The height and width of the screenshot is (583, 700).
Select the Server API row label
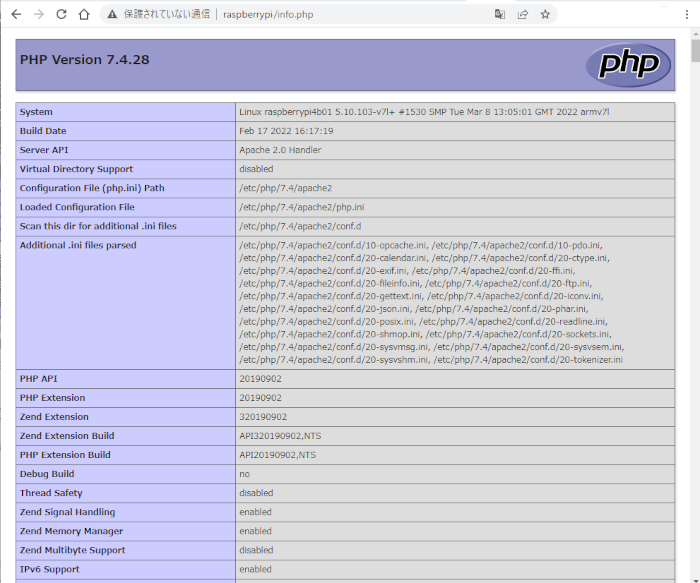(47, 150)
